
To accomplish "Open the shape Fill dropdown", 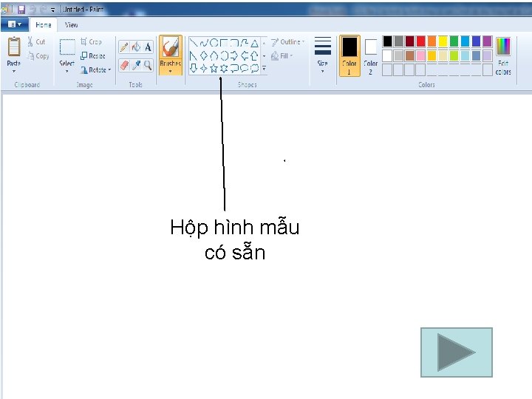I will [282, 56].
